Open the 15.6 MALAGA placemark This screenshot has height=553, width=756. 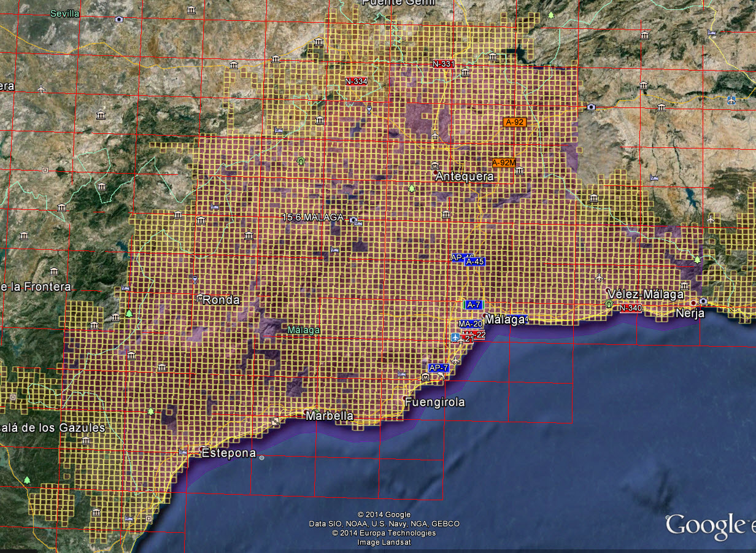click(x=313, y=217)
